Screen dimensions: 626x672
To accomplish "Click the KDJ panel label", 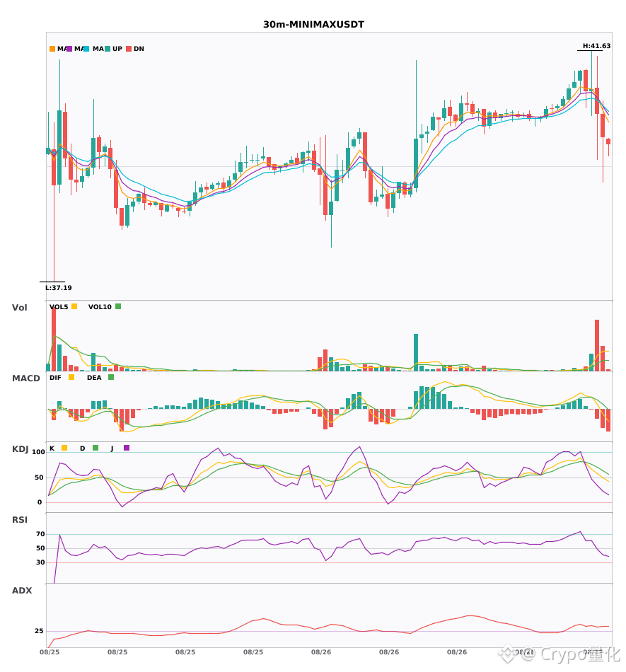I will (x=20, y=449).
